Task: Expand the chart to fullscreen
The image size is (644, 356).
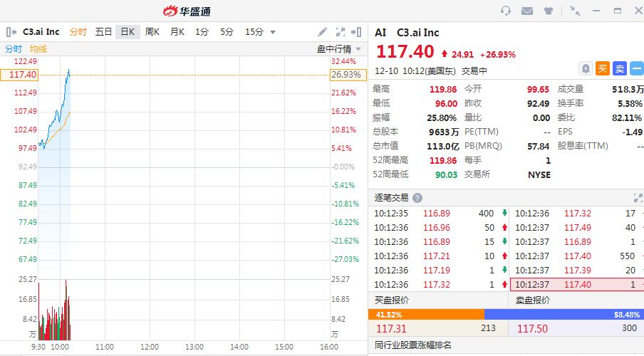Action: click(x=340, y=32)
